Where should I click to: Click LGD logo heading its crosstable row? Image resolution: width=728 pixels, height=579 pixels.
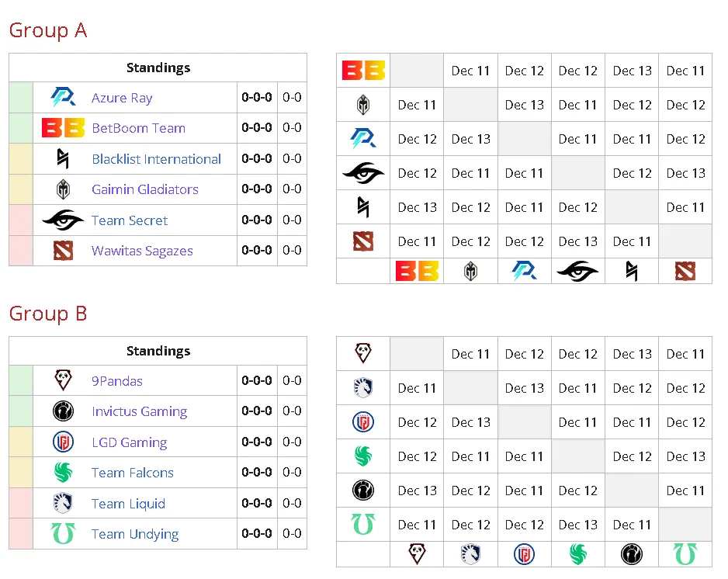363,422
